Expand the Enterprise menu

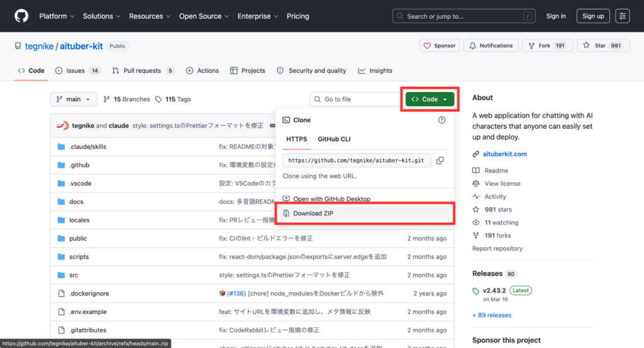click(257, 16)
